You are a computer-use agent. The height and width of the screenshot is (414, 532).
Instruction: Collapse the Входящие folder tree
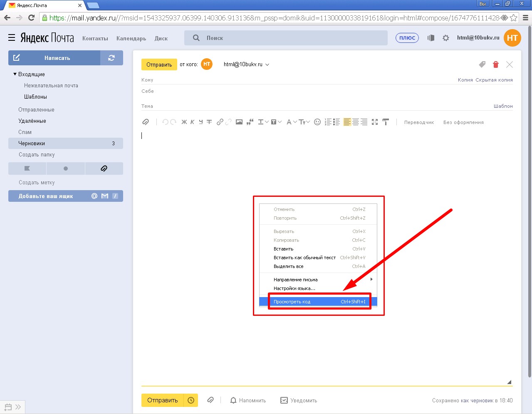pos(15,74)
